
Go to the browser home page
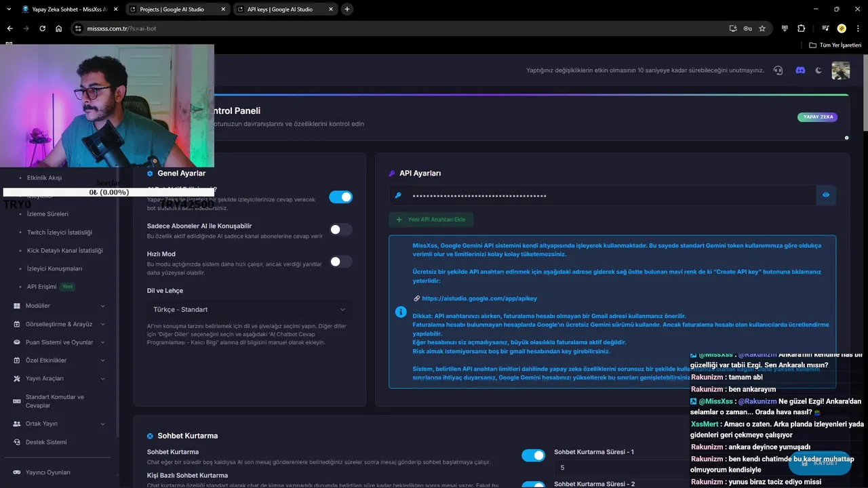pos(59,28)
